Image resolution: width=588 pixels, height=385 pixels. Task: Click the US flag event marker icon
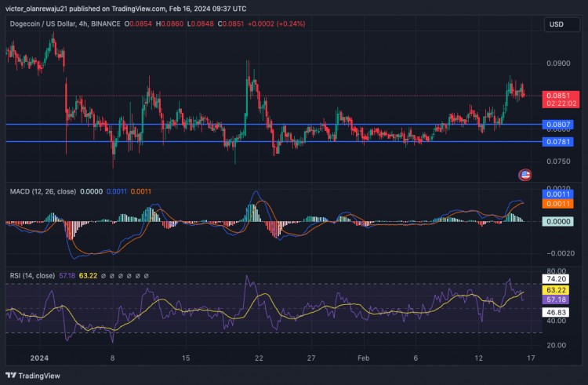point(525,174)
